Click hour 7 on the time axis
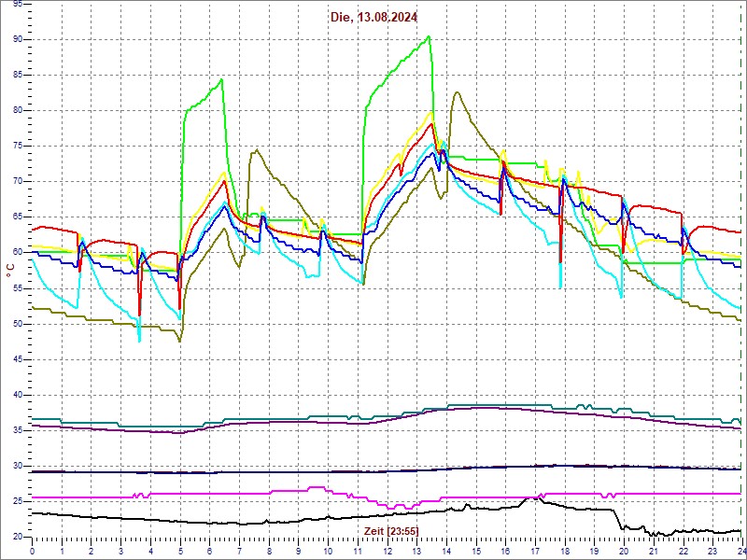Image resolution: width=747 pixels, height=560 pixels. tap(239, 551)
